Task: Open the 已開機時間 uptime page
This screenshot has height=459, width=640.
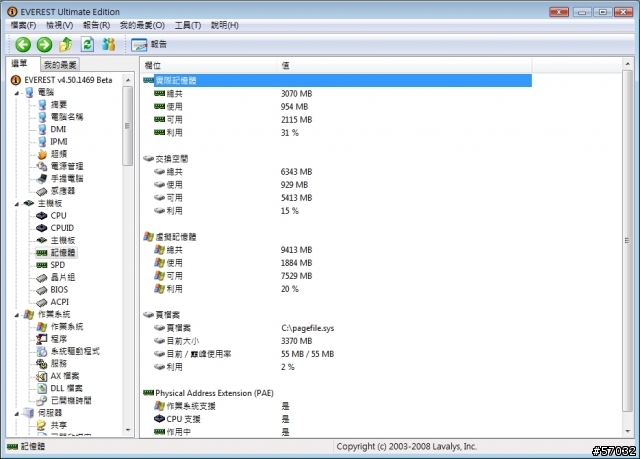Action: (x=71, y=400)
